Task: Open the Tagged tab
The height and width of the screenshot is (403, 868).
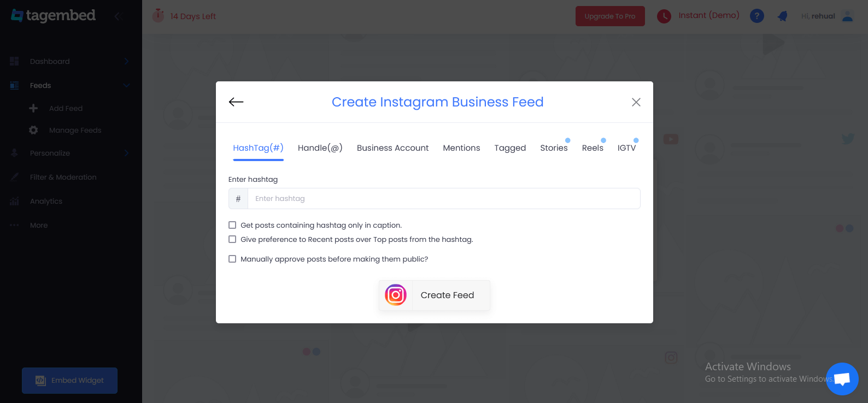Action: tap(510, 148)
